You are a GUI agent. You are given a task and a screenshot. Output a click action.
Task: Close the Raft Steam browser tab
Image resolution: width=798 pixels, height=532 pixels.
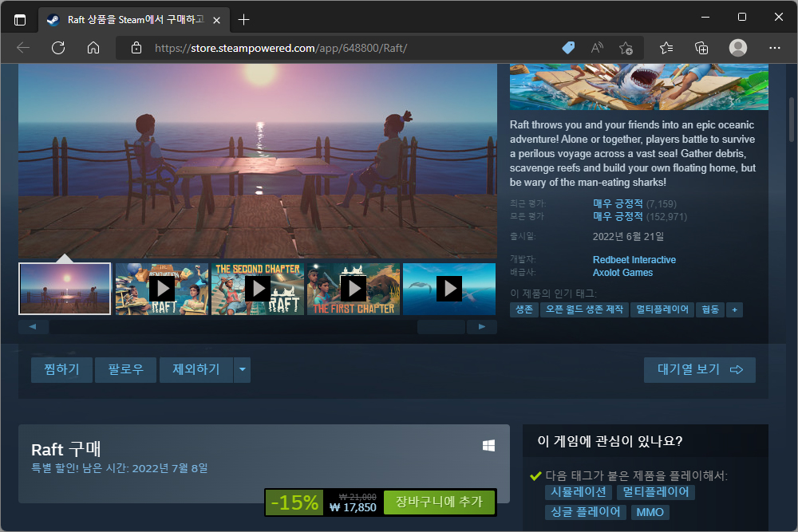216,21
